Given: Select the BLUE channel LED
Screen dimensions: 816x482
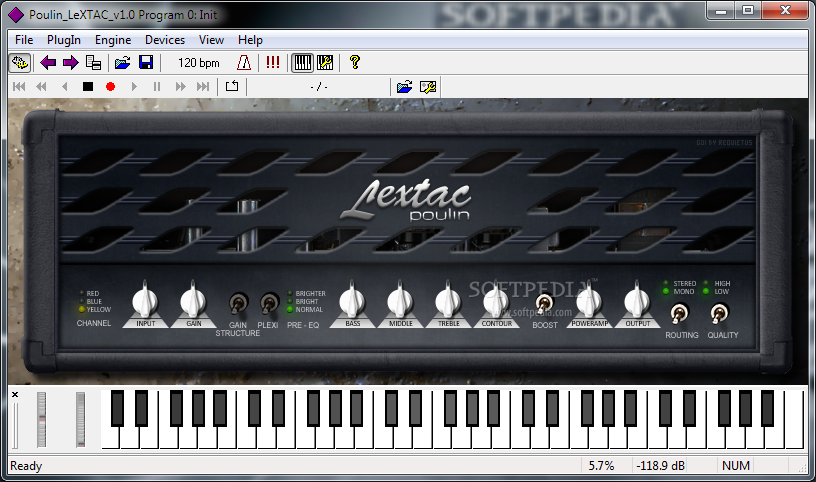Looking at the screenshot, I should pyautogui.click(x=82, y=301).
